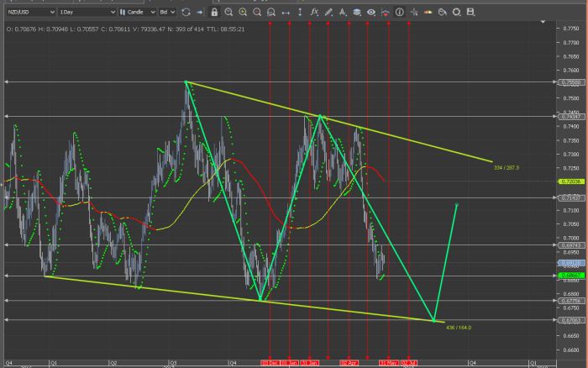
Task: Click the price marker tool icon
Action: coord(385,12)
